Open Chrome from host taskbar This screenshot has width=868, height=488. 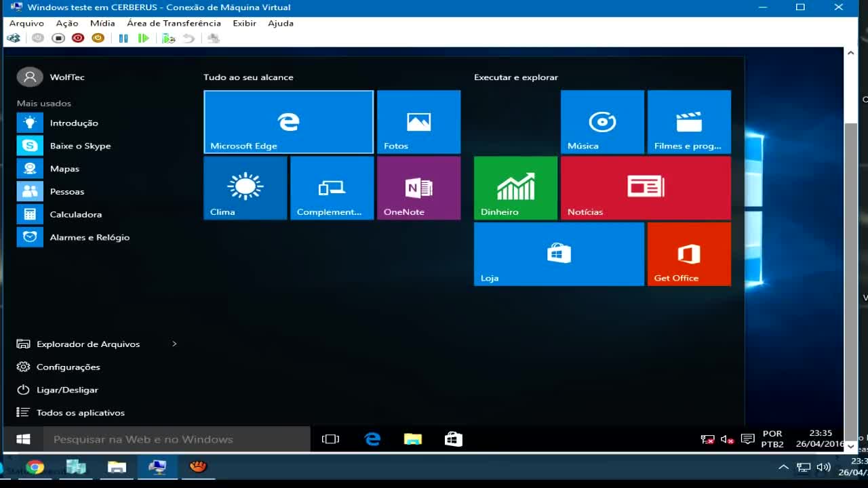point(35,467)
